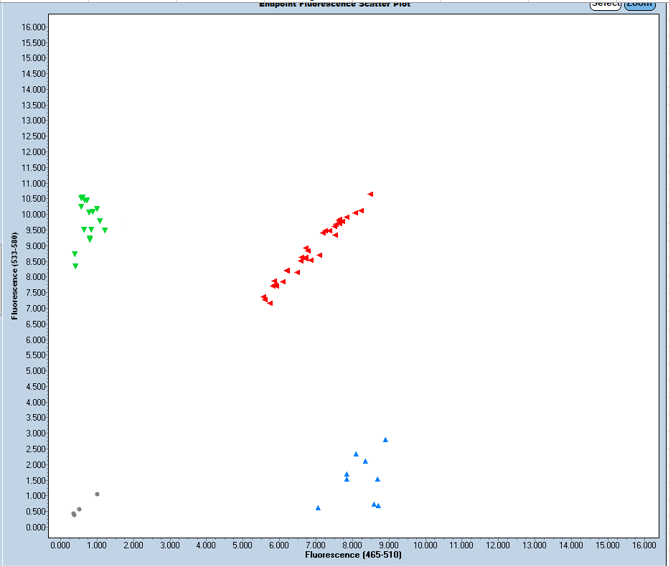Select the leftmost blue triangle point
669x566 pixels.
[318, 508]
